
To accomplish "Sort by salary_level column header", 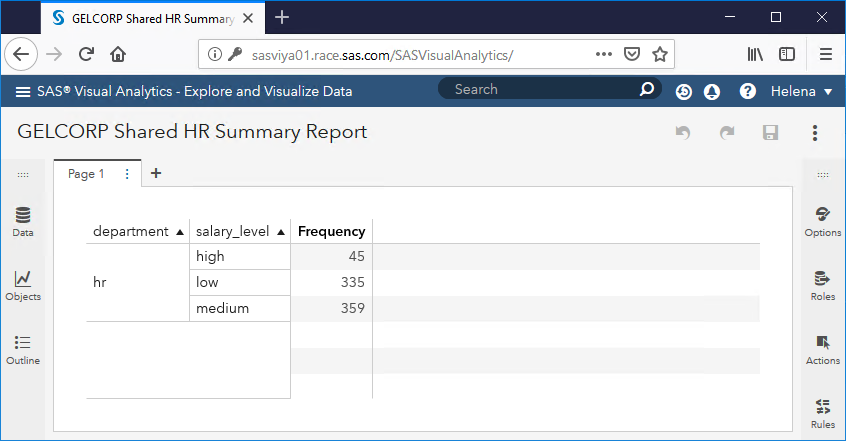I will [x=233, y=231].
